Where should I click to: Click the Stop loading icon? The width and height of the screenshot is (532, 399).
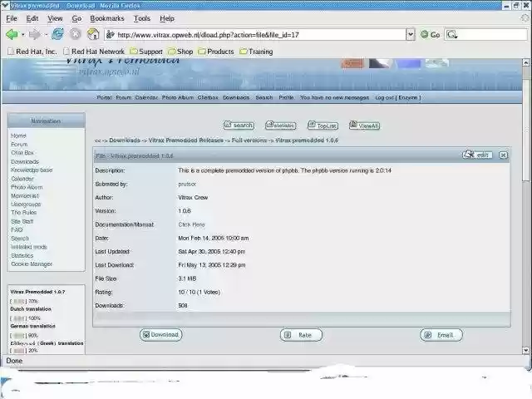point(76,34)
